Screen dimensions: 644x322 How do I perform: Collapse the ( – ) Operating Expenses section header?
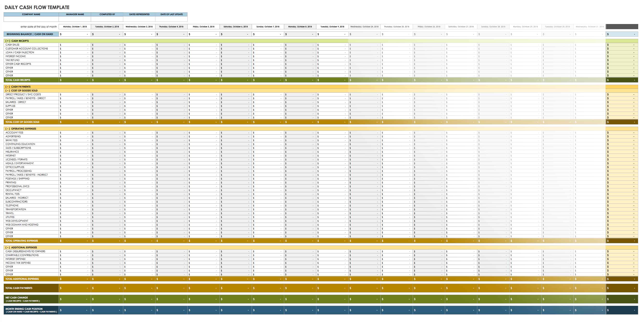click(x=21, y=129)
